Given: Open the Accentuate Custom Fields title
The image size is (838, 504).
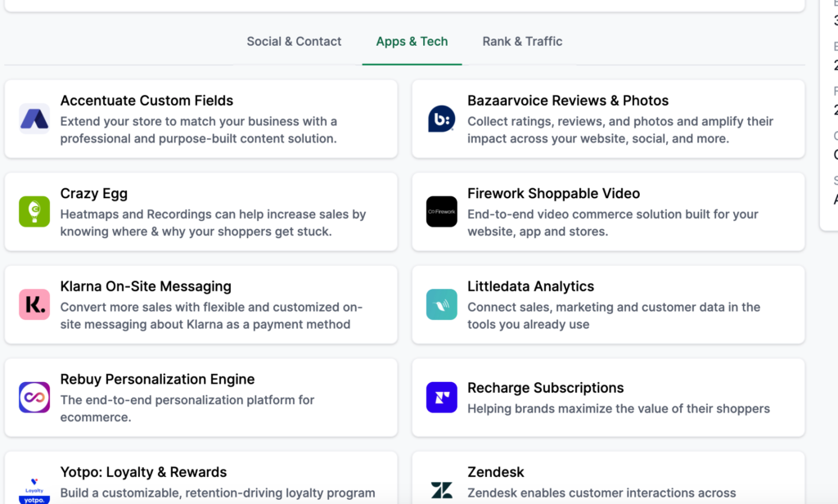Looking at the screenshot, I should point(146,101).
